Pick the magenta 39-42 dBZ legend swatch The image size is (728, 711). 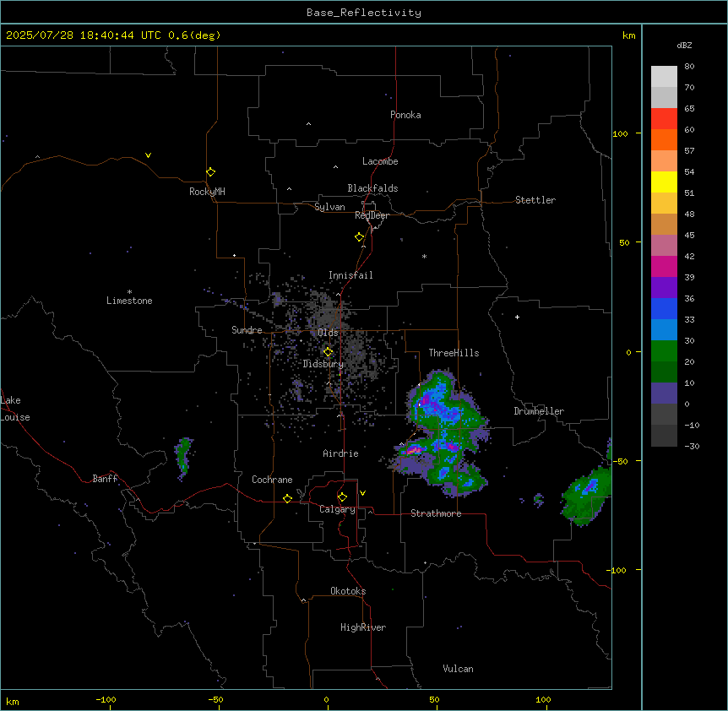click(x=664, y=266)
